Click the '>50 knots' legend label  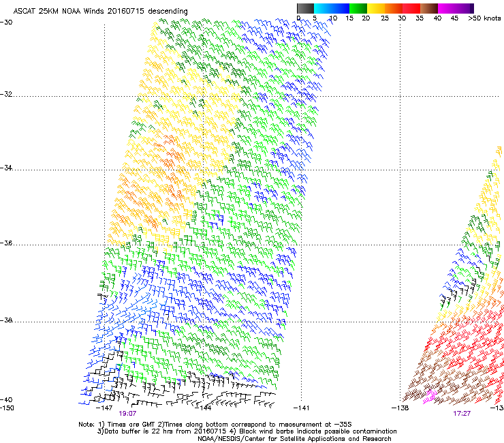484,18
